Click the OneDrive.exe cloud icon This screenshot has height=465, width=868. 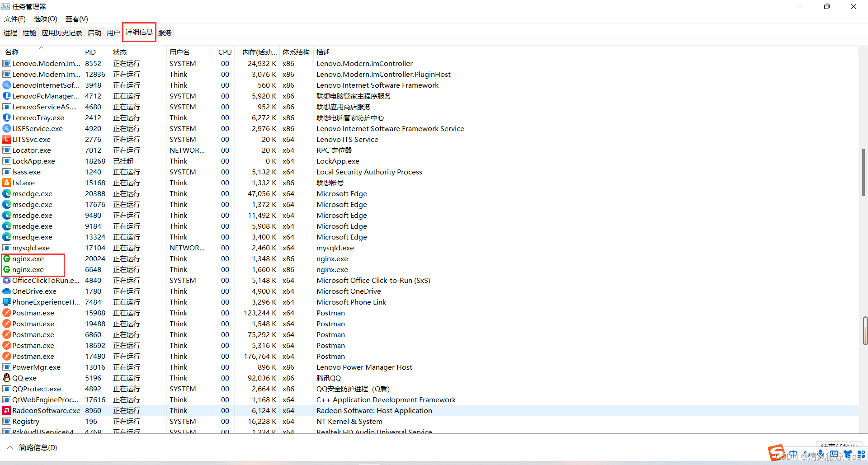7,291
